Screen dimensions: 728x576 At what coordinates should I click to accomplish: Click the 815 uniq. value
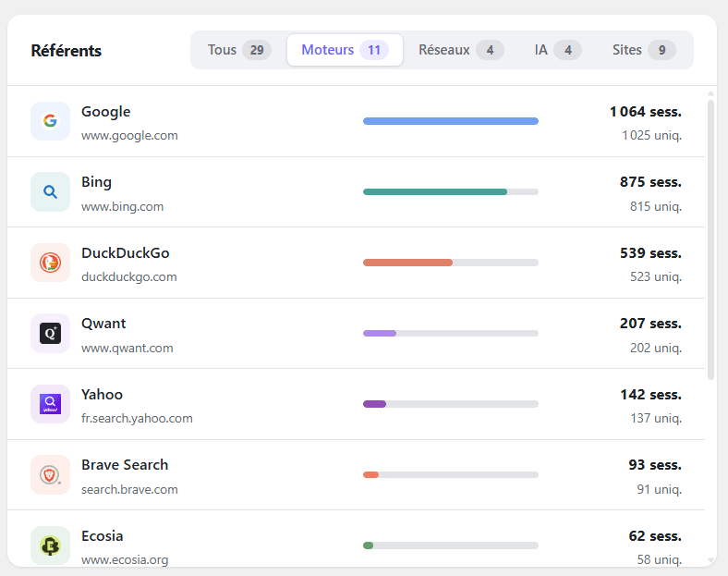click(656, 206)
